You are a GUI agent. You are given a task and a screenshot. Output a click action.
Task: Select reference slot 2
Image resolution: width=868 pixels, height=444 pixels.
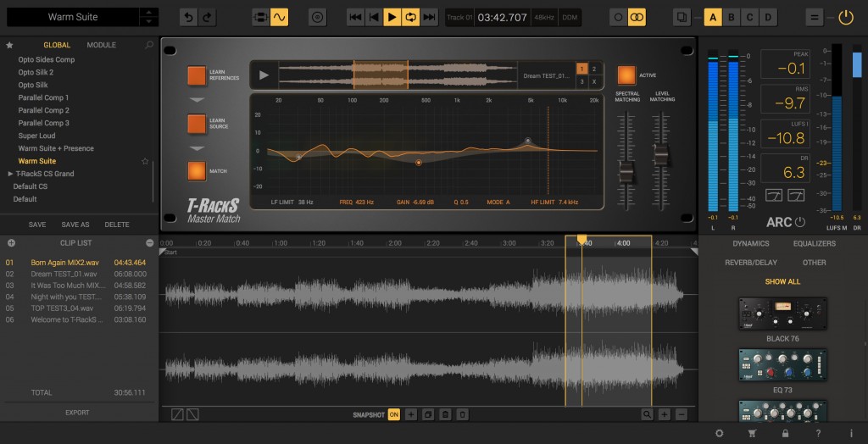pyautogui.click(x=594, y=69)
